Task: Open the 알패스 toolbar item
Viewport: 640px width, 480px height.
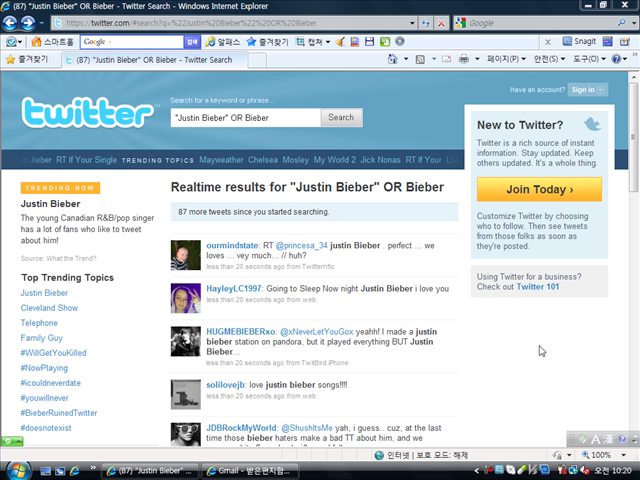Action: [x=223, y=42]
